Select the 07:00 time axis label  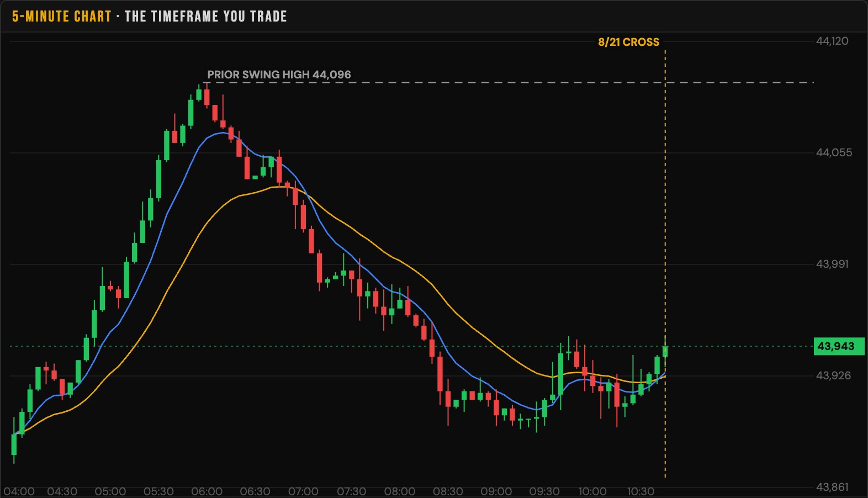coord(303,491)
